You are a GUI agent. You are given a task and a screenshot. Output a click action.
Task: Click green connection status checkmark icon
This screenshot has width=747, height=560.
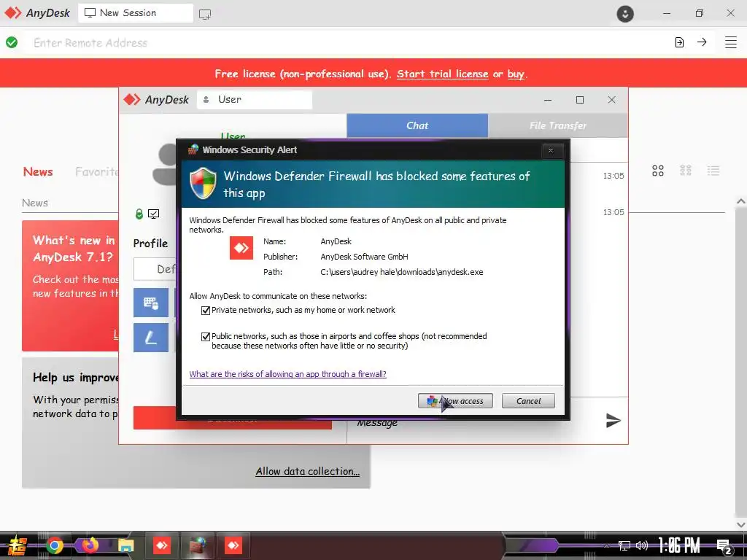coord(12,42)
